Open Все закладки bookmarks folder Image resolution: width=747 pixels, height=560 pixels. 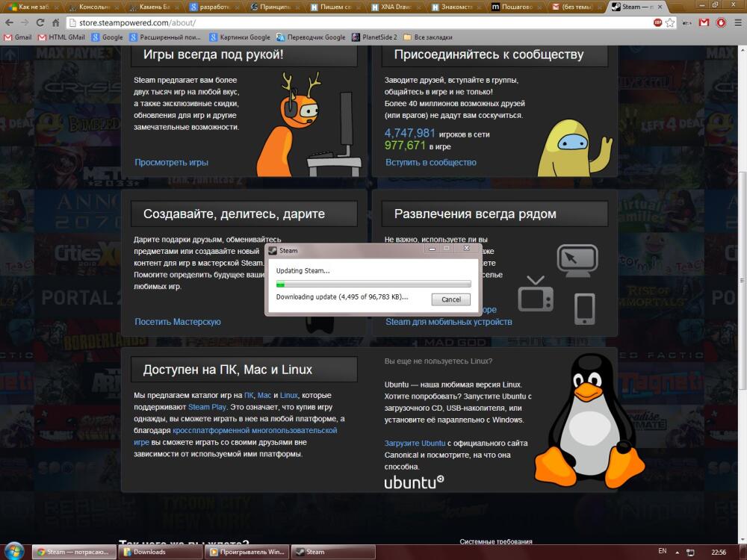click(x=428, y=37)
